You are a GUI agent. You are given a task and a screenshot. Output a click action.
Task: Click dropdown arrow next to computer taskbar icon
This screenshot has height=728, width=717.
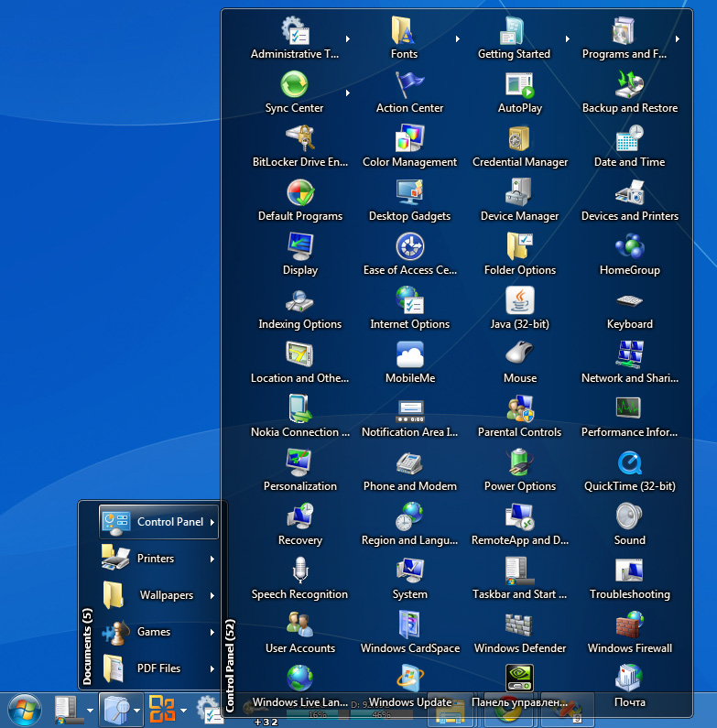pyautogui.click(x=90, y=710)
